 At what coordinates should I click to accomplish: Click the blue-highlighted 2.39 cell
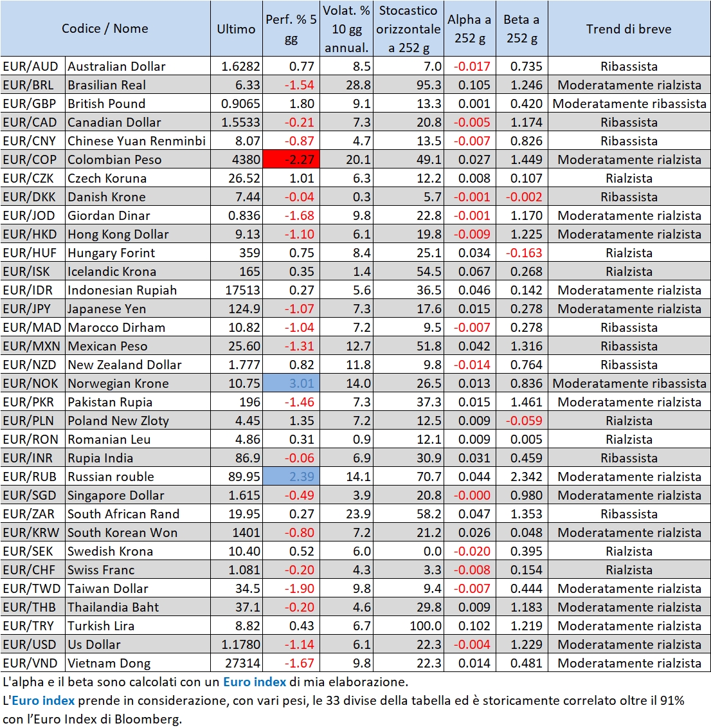coord(291,477)
